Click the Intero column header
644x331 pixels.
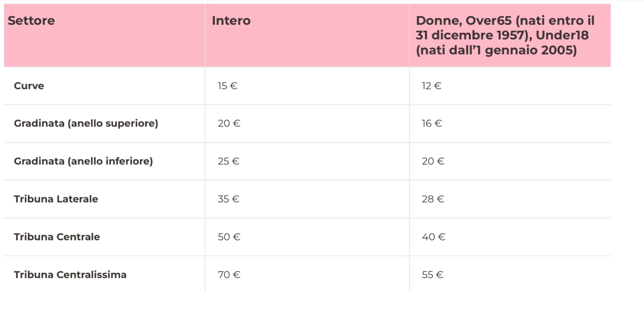231,21
